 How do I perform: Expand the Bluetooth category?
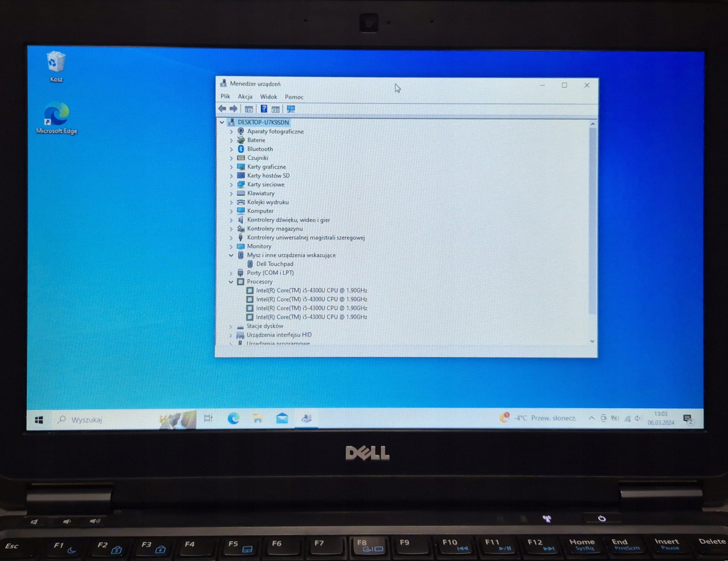(x=231, y=149)
